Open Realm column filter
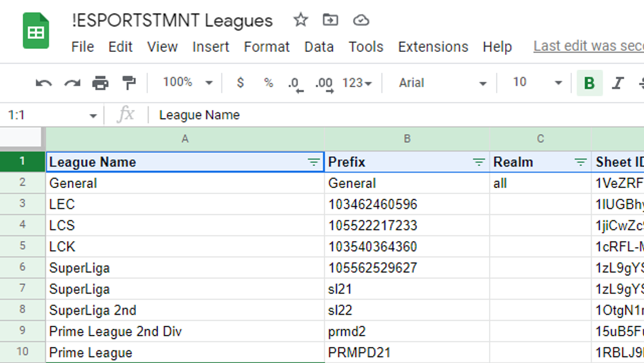This screenshot has width=644, height=363. point(580,162)
